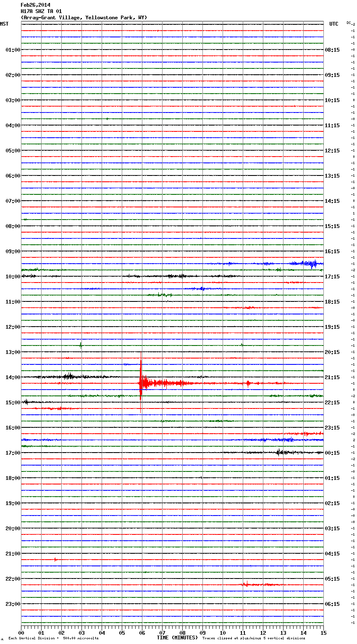
Task: Click station code H17A SHZ TA 01
Action: (x=41, y=11)
